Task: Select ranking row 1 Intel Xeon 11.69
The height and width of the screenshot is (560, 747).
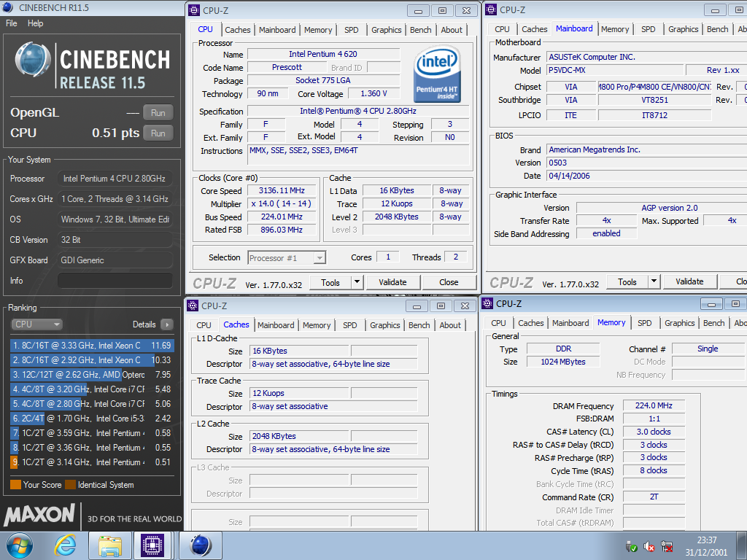Action: pyautogui.click(x=91, y=345)
